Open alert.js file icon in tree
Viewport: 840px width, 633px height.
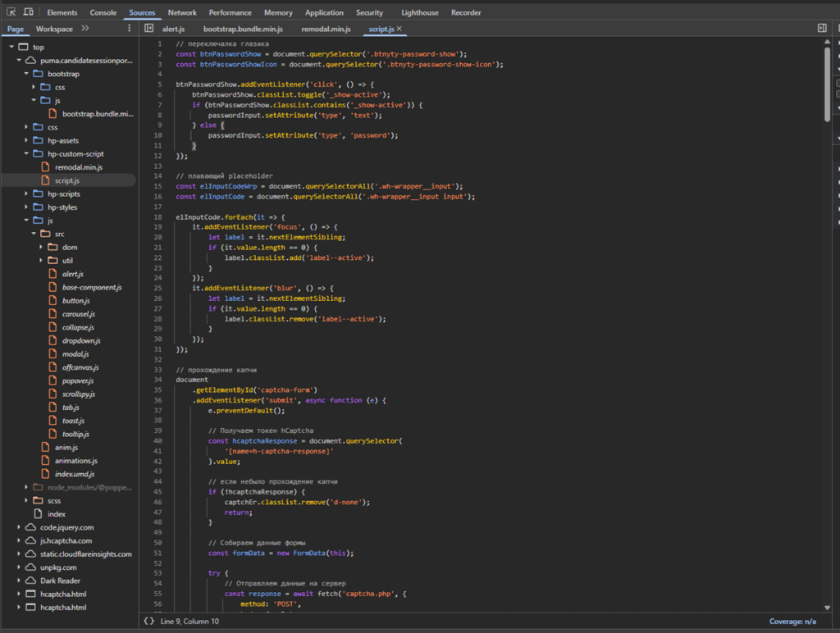(52, 274)
